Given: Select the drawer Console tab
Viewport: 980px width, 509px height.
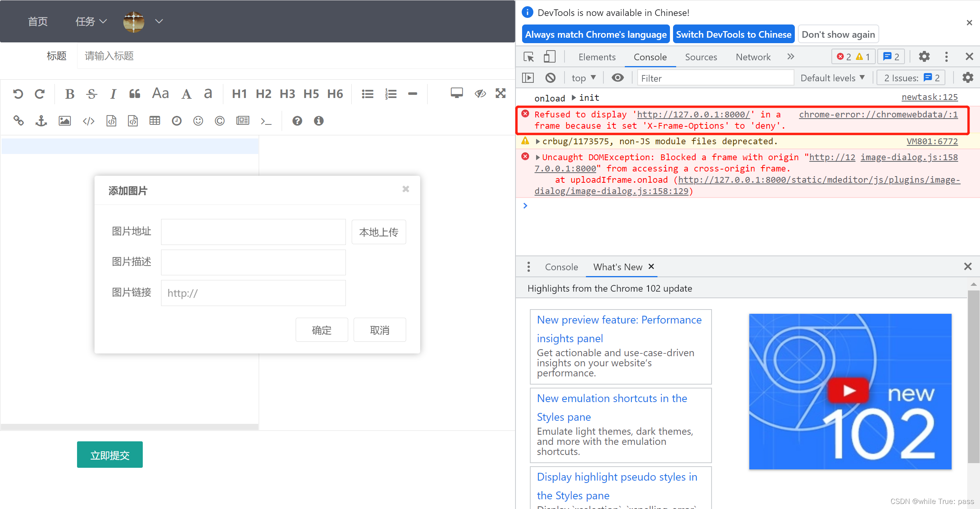Looking at the screenshot, I should (561, 267).
